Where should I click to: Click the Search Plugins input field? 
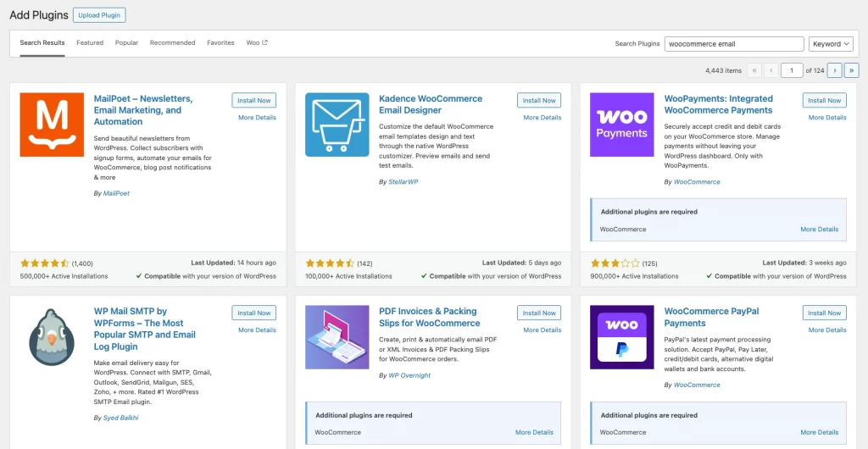pyautogui.click(x=734, y=44)
